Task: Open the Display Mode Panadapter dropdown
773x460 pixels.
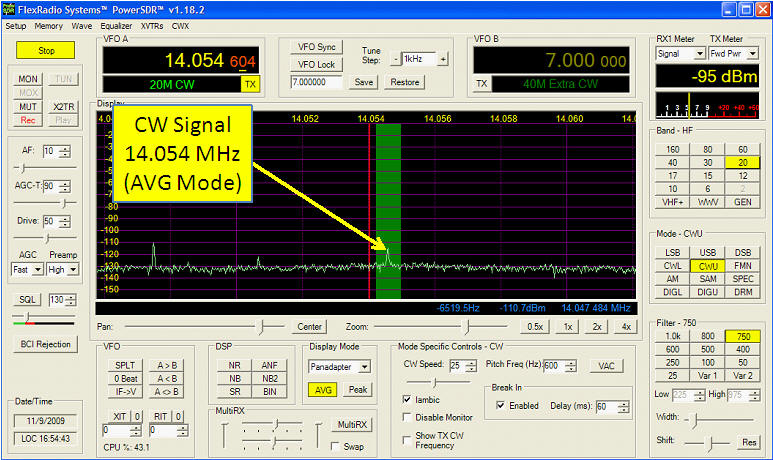Action: point(364,367)
